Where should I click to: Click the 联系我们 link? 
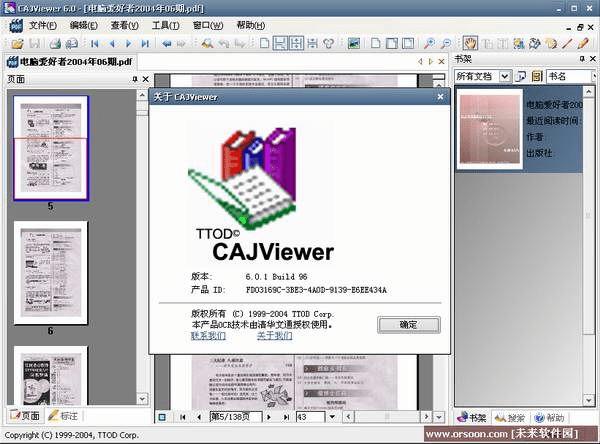tap(208, 336)
